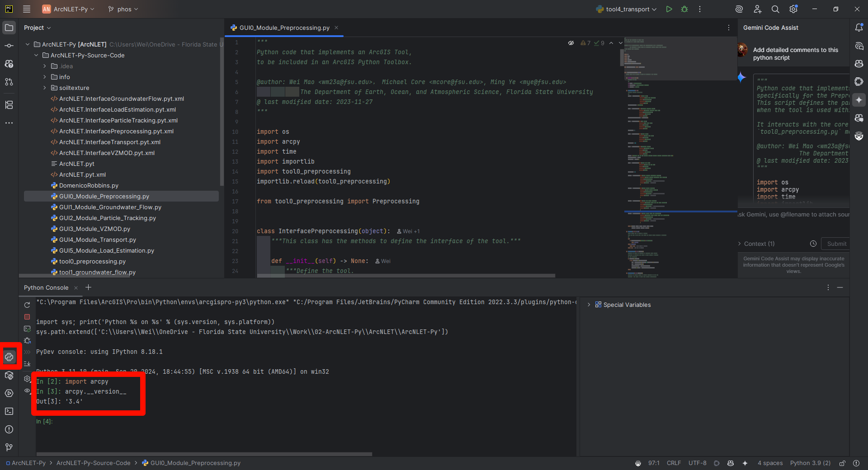Expand the soiltexture folder
This screenshot has width=868, height=470.
click(45, 88)
